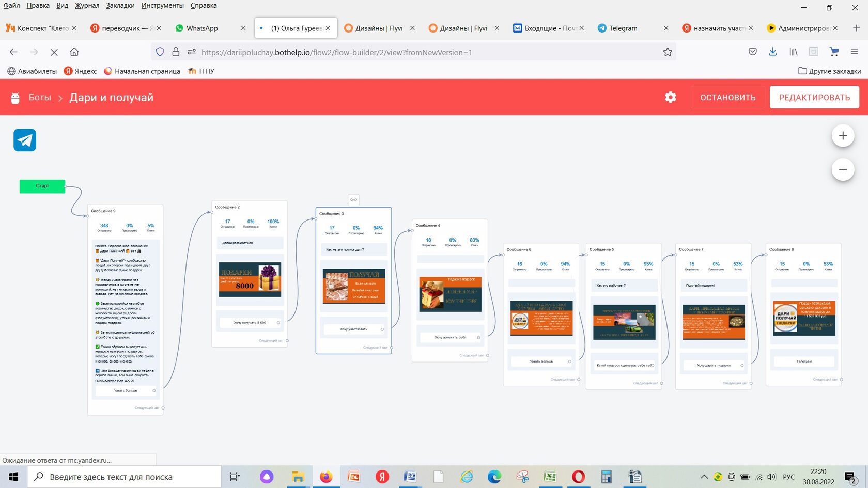This screenshot has width=868, height=488.
Task: Open the Боты breadcrumb link
Action: click(x=40, y=97)
